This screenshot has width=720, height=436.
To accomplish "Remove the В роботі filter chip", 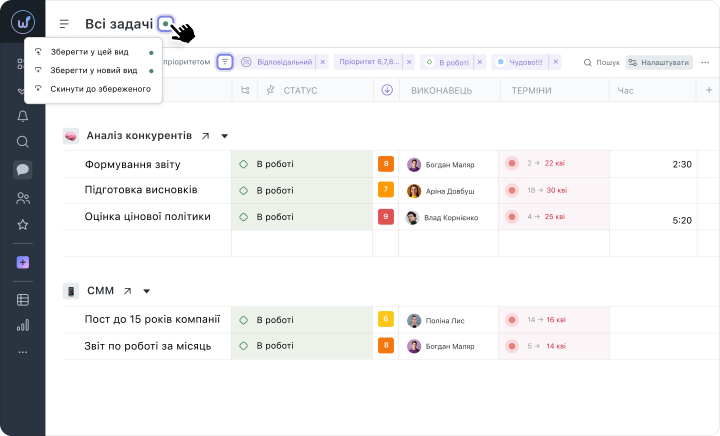I will click(480, 62).
